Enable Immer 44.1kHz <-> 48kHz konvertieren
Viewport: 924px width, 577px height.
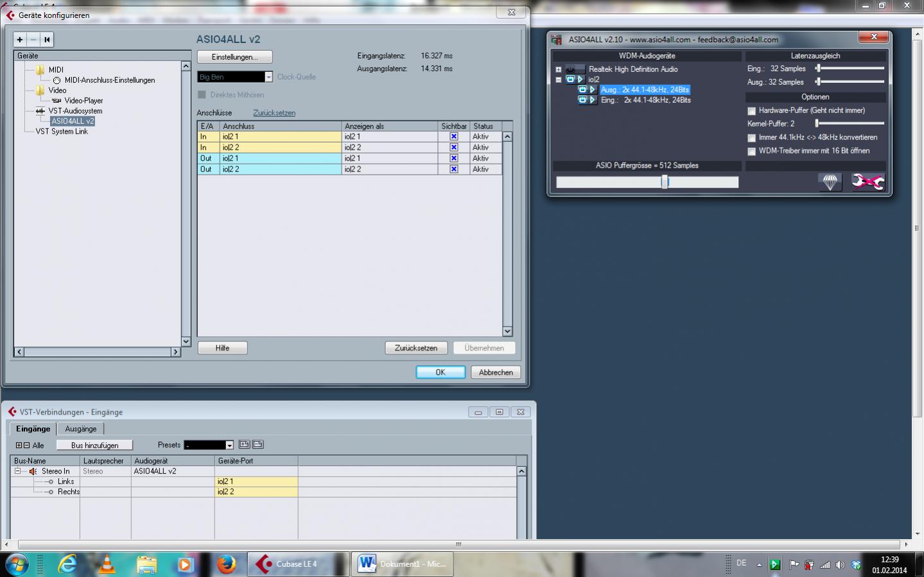point(752,138)
